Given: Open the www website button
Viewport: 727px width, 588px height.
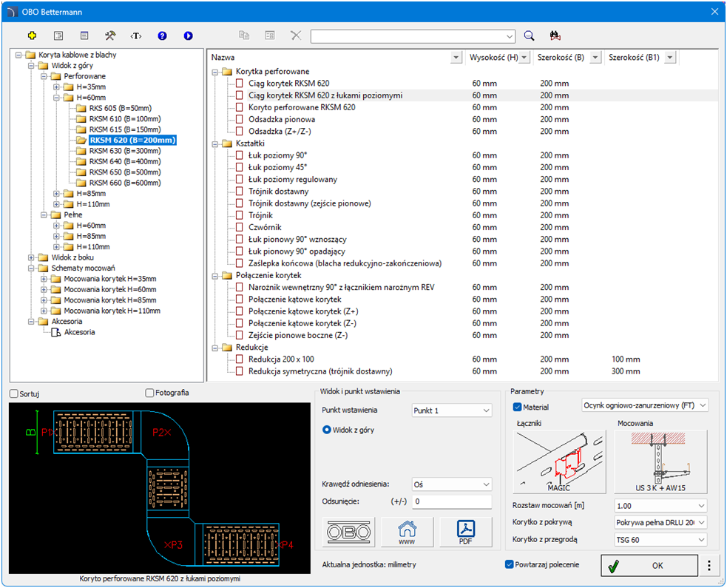Looking at the screenshot, I should click(406, 532).
